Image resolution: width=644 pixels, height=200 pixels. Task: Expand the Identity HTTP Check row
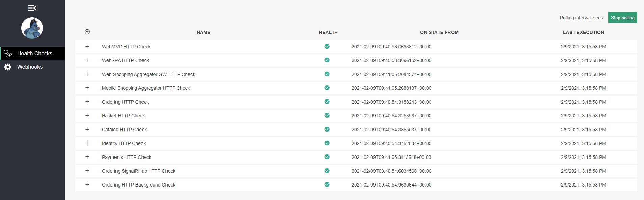pyautogui.click(x=87, y=143)
